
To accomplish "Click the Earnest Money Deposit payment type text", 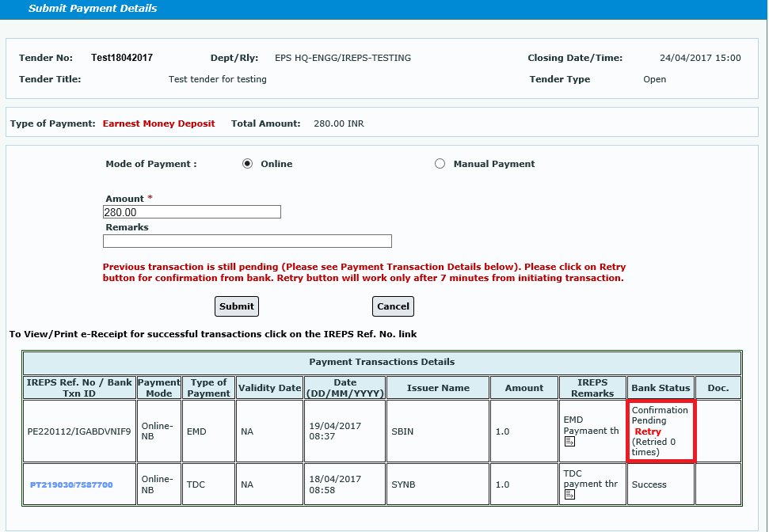I will click(158, 123).
